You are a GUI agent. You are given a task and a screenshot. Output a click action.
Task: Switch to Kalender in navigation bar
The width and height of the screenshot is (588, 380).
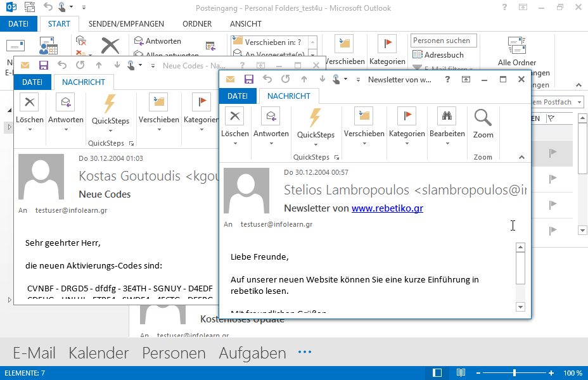click(99, 353)
